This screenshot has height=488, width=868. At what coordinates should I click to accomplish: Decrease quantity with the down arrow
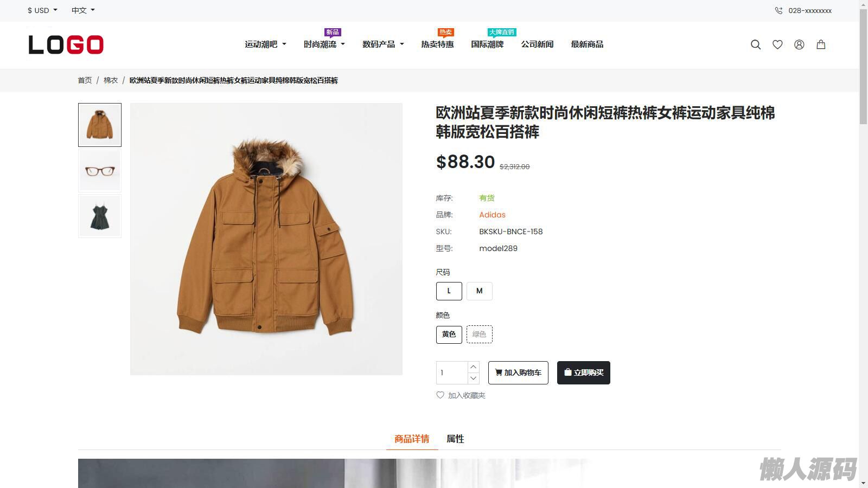pyautogui.click(x=473, y=378)
